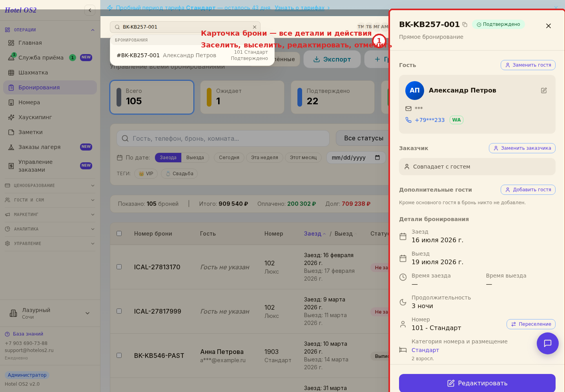Copy booking number BK-KB257-001 icon
Viewport: 565px width, 392px height.
point(465,24)
